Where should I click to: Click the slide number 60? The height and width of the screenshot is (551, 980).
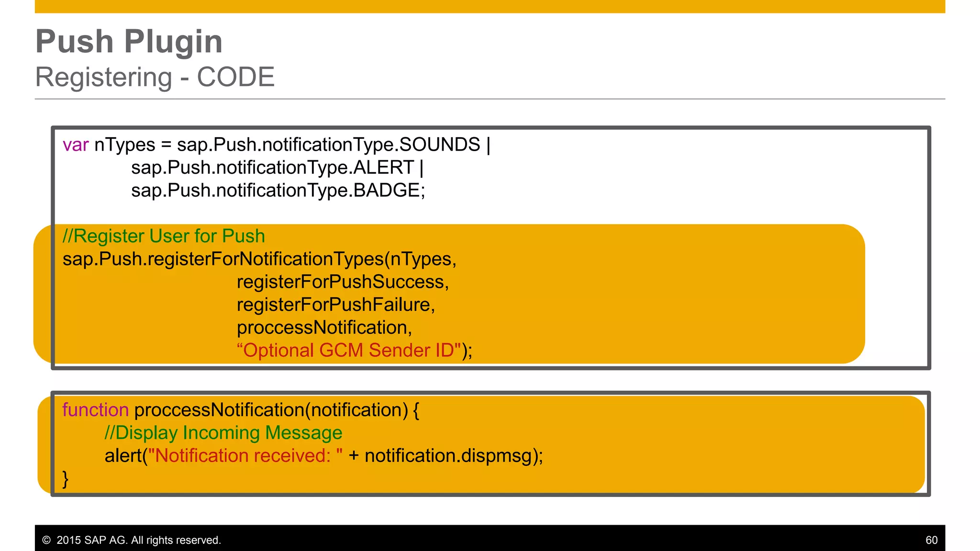coord(932,540)
